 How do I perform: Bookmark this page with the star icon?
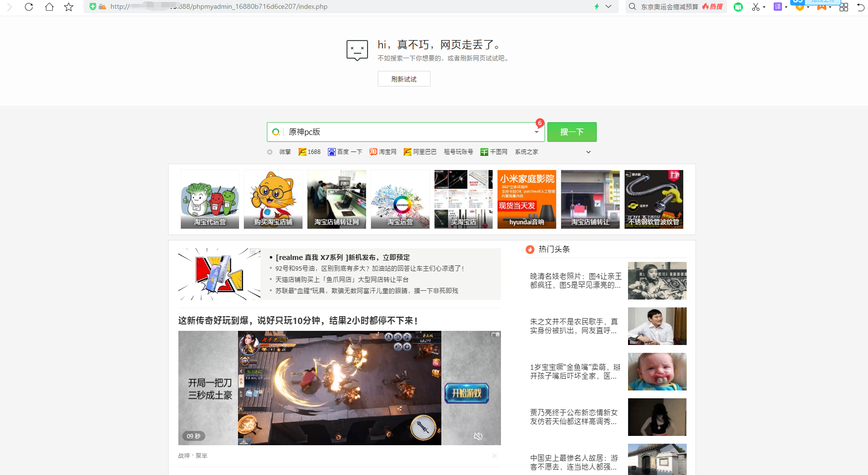pos(69,7)
